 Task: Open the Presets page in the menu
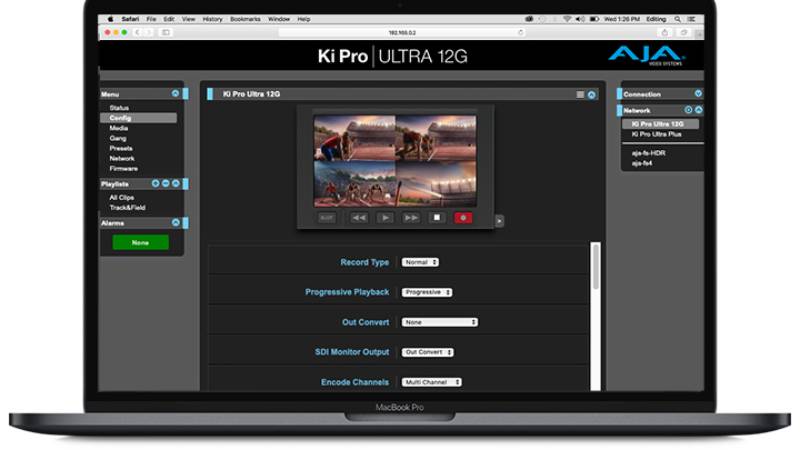[121, 148]
